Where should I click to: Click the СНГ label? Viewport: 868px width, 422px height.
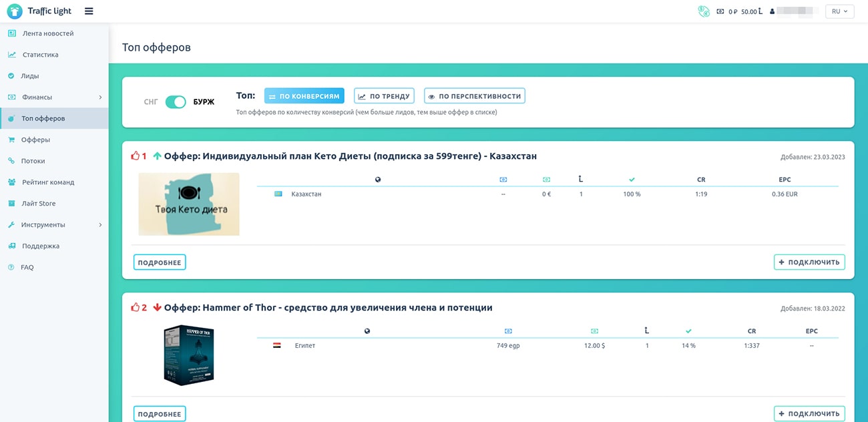151,102
